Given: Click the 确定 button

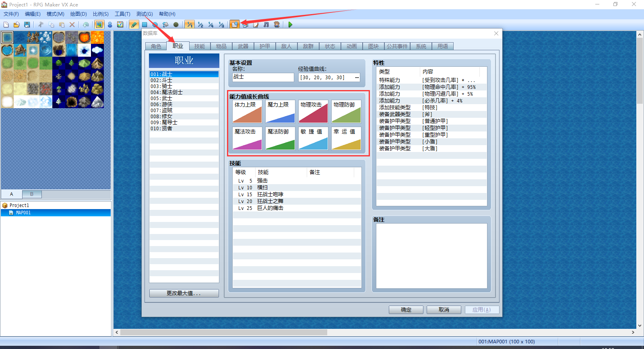Looking at the screenshot, I should [406, 310].
